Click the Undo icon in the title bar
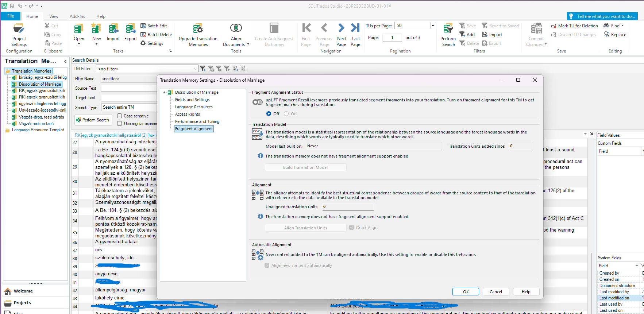The image size is (644, 314). (x=20, y=6)
